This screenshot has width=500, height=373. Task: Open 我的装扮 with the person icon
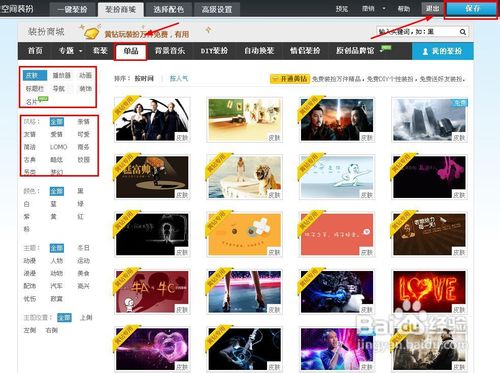pos(442,51)
